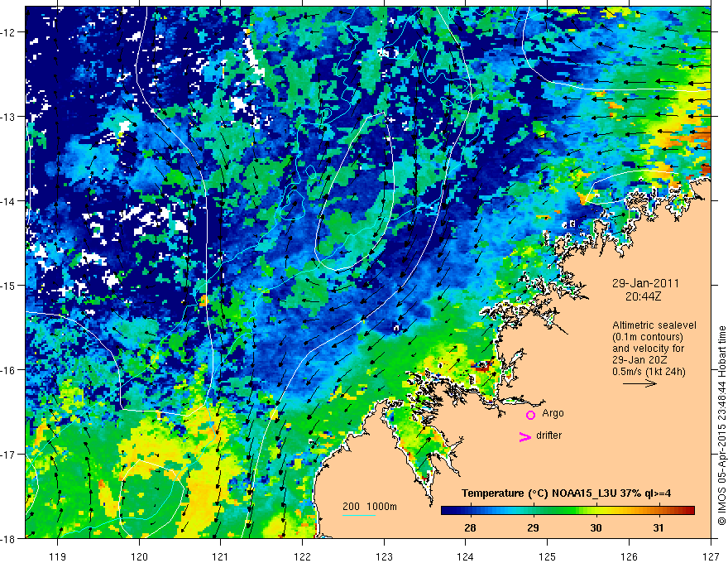This screenshot has width=728, height=563.
Task: Click the cyan 200 1000m isobath legend line
Action: coord(359,515)
